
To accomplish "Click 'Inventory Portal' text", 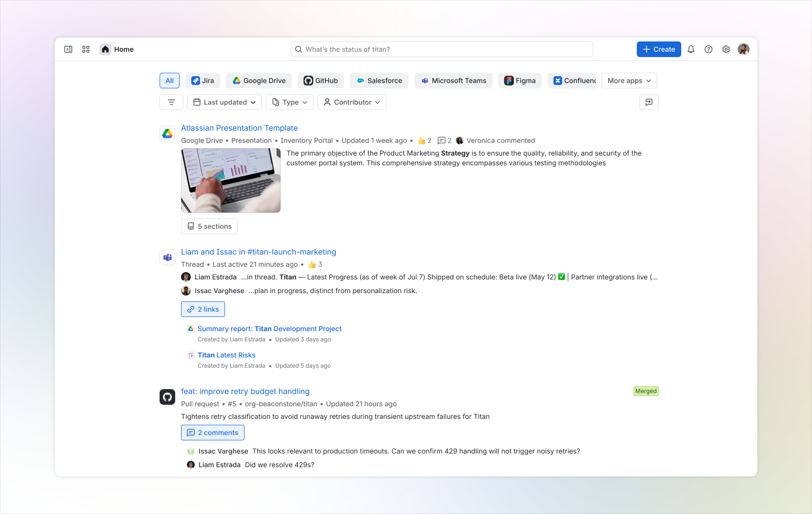I will (x=306, y=140).
